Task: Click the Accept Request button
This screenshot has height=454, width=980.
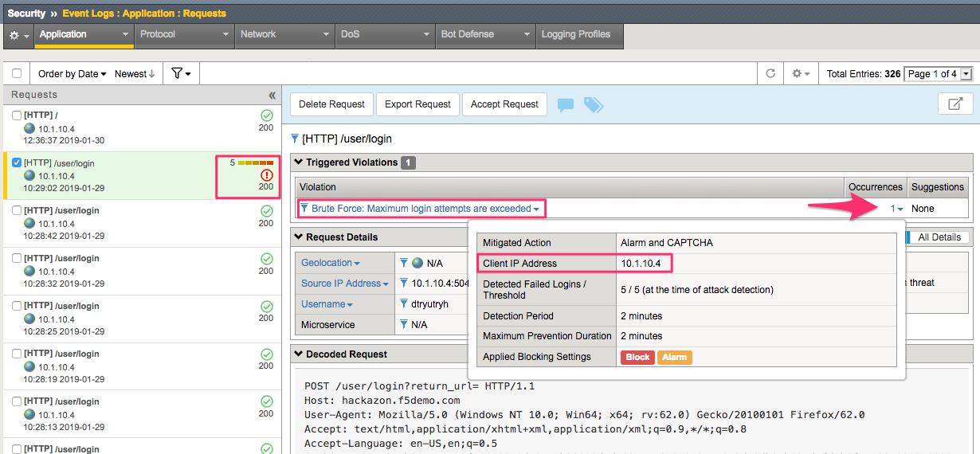Action: pyautogui.click(x=505, y=104)
